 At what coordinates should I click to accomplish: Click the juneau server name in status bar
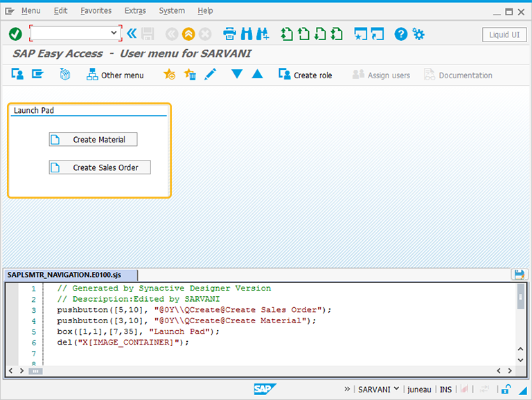[x=419, y=390]
